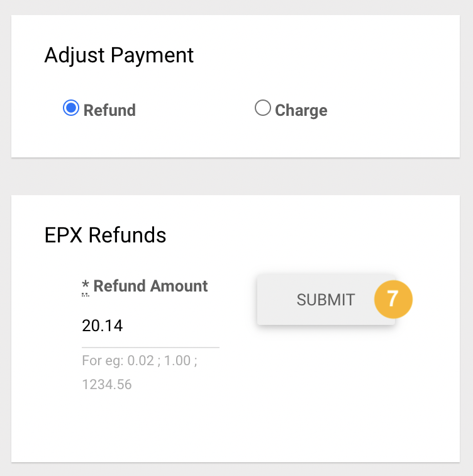The image size is (473, 476).
Task: Select the Refund radio button
Action: tap(71, 108)
